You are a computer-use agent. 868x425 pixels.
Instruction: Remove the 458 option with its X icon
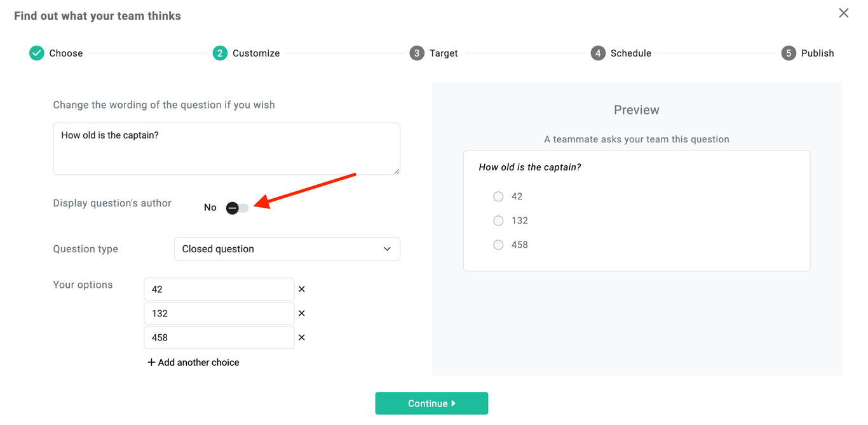click(x=302, y=337)
